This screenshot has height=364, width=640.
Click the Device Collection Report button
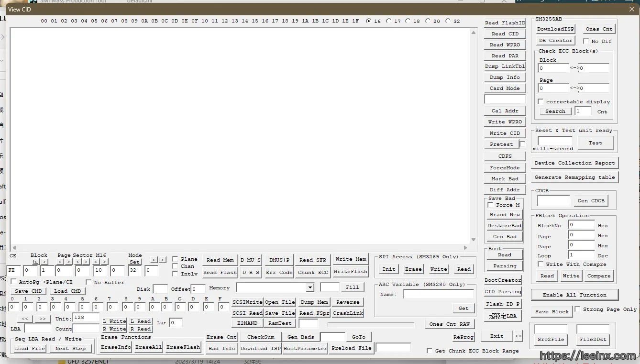574,163
